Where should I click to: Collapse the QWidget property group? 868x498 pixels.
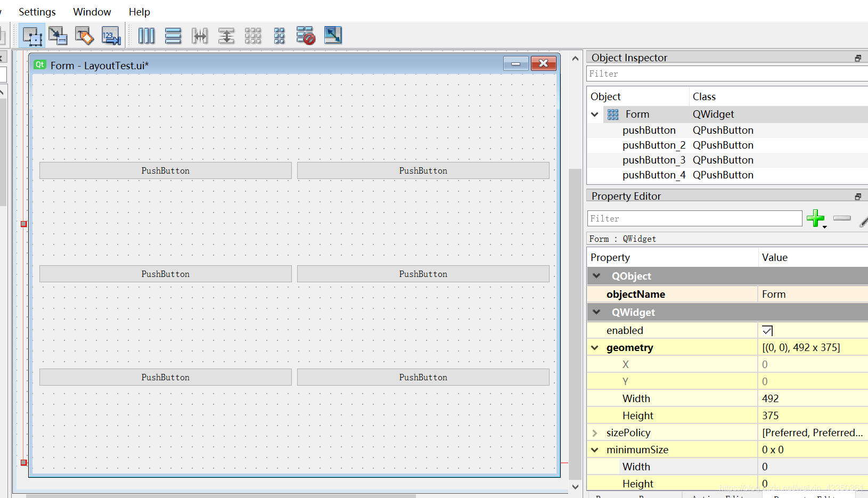click(596, 312)
